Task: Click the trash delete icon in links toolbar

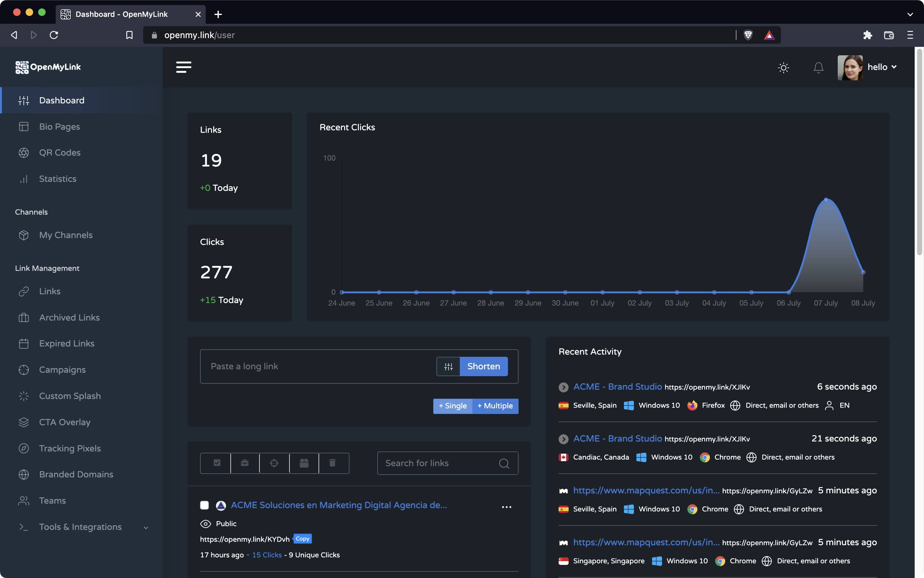Action: tap(332, 463)
